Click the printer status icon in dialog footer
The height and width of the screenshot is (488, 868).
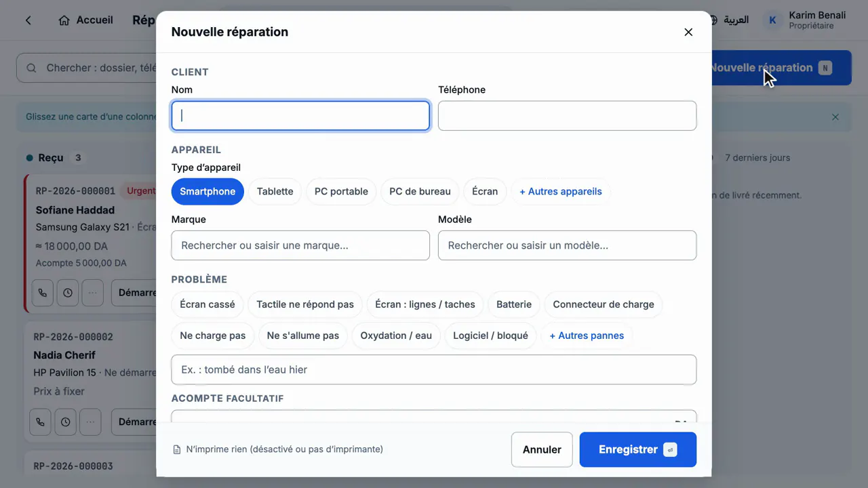pos(177,449)
